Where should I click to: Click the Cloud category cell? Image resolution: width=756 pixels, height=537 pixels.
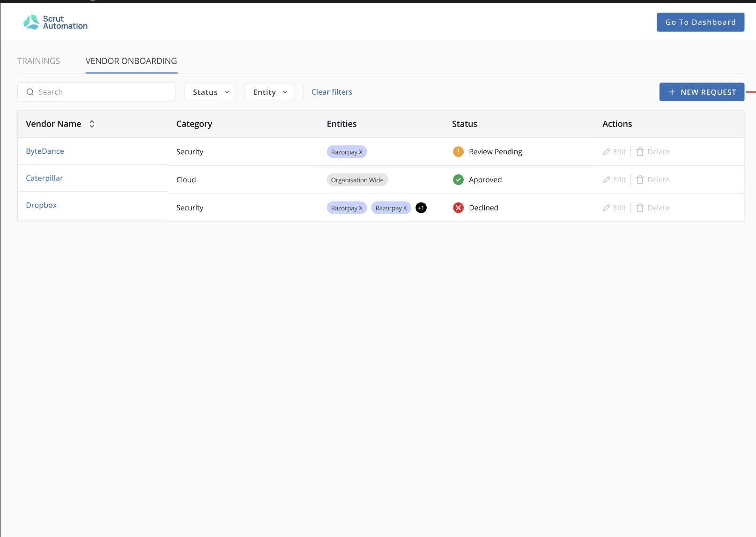[186, 180]
